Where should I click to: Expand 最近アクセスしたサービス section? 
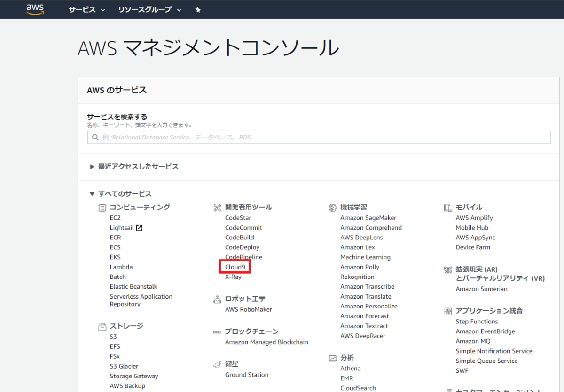pyautogui.click(x=134, y=167)
